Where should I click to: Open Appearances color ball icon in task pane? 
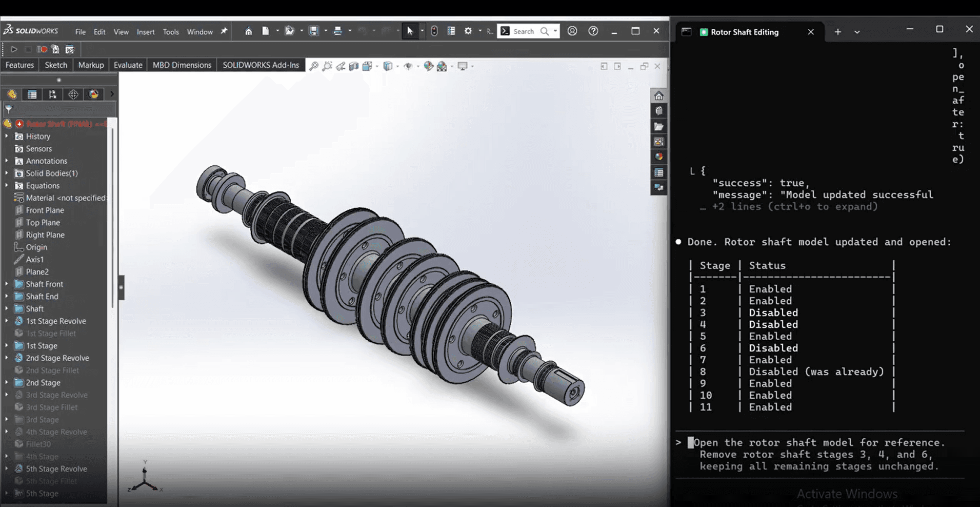tap(659, 157)
